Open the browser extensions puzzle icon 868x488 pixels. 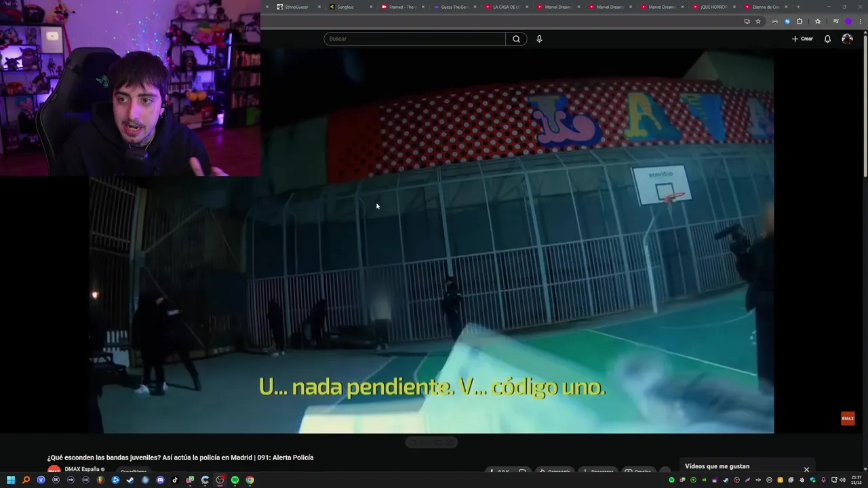(x=800, y=21)
